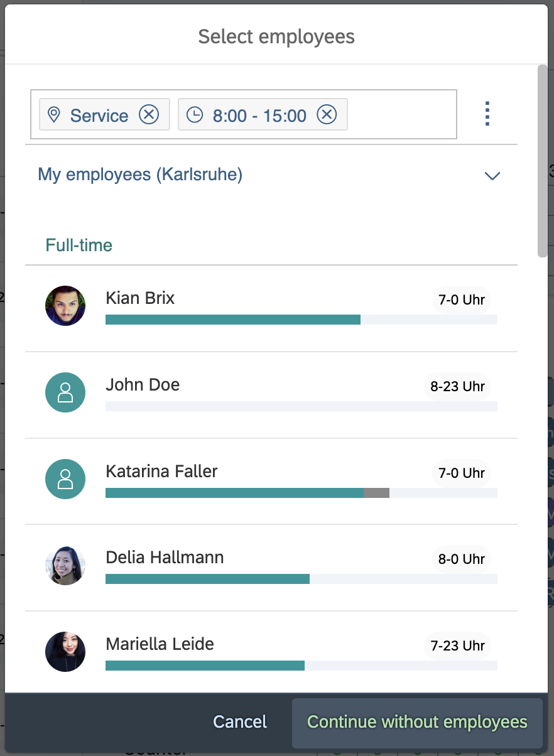Select Kian Brix from the employee list
This screenshot has height=756, width=554.
tap(140, 298)
